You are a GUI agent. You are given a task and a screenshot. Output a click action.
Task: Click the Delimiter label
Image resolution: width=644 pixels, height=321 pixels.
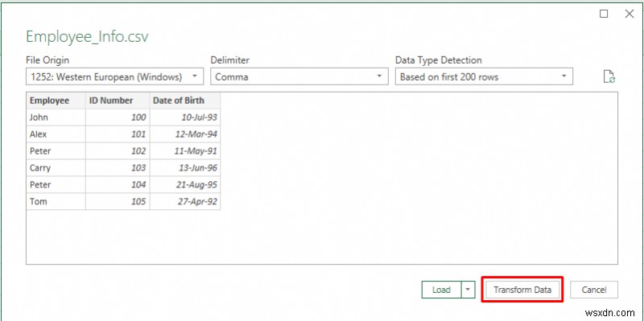click(230, 60)
